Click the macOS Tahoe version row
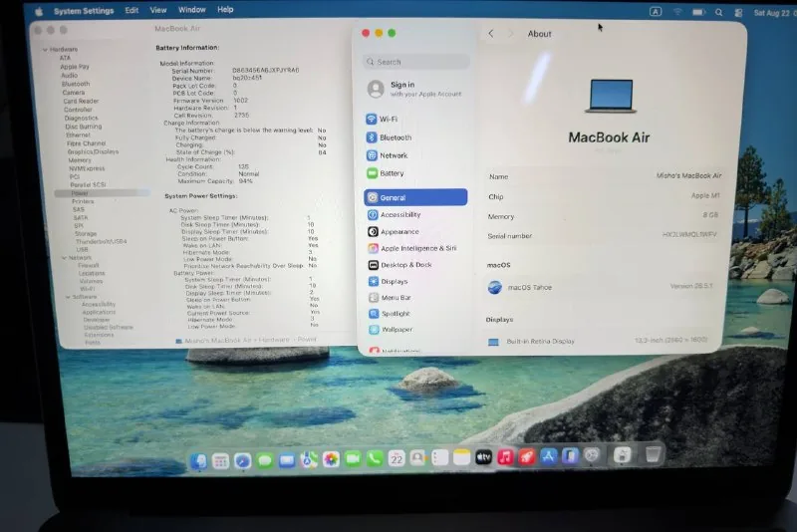Viewport: 797px width, 532px height. tap(602, 287)
